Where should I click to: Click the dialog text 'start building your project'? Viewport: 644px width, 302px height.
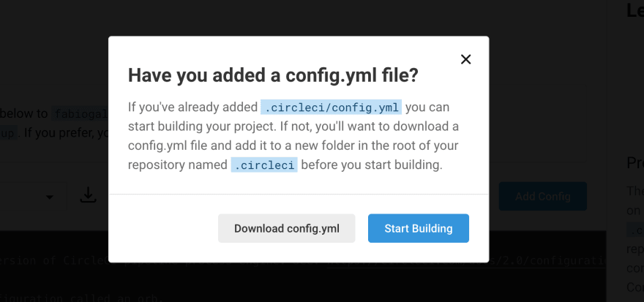201,127
